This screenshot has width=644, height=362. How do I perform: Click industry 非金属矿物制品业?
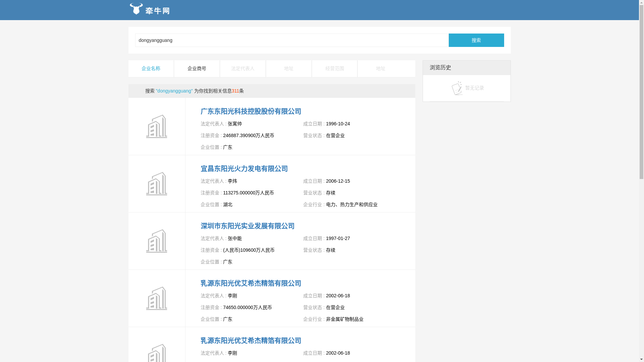[x=345, y=319]
